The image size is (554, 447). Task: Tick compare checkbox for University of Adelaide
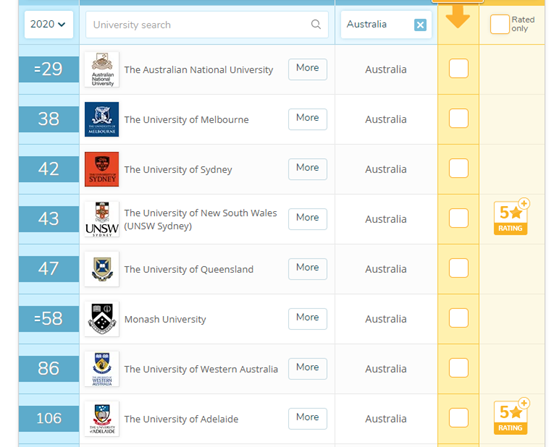[x=459, y=418]
